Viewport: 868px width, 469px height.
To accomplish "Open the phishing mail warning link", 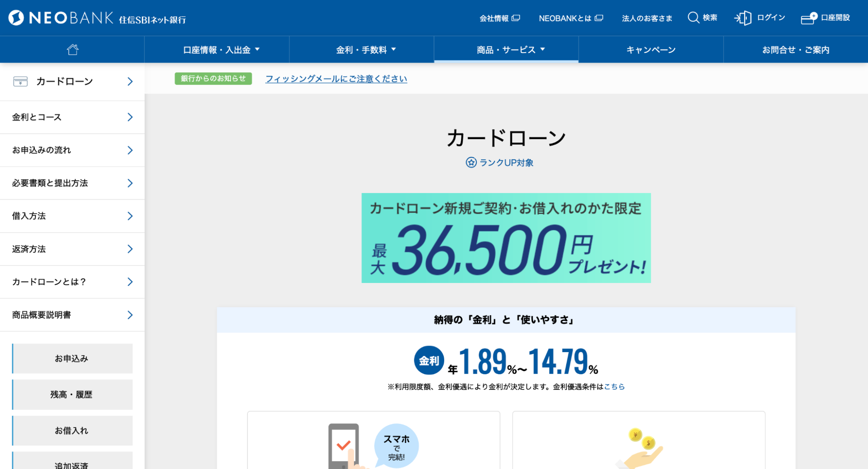I will pos(336,79).
